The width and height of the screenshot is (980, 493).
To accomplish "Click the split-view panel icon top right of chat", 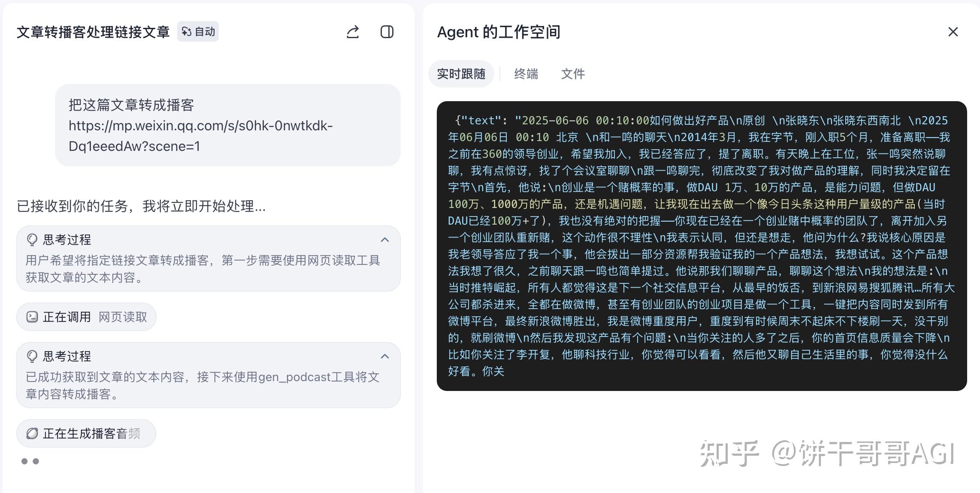I will [387, 32].
